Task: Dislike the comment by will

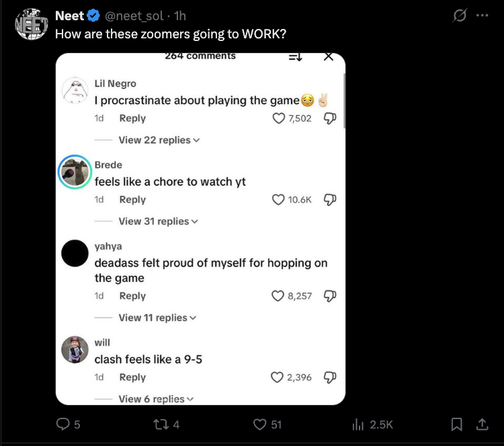Action: pyautogui.click(x=329, y=377)
